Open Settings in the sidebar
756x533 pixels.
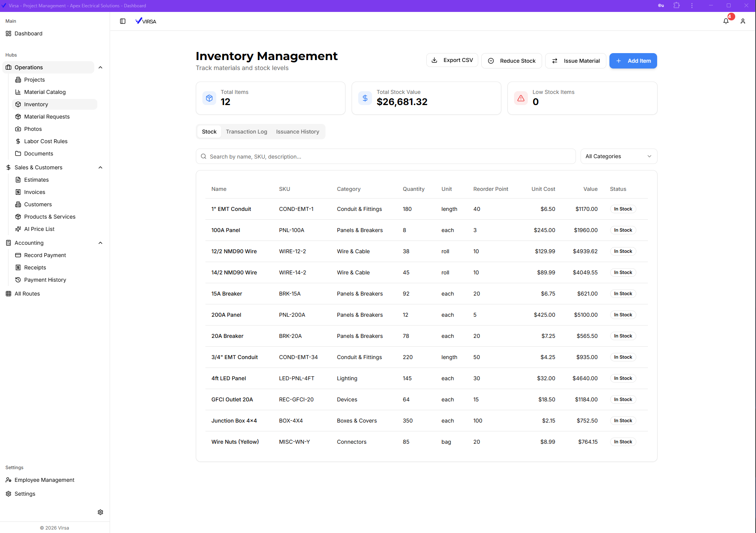(x=25, y=494)
